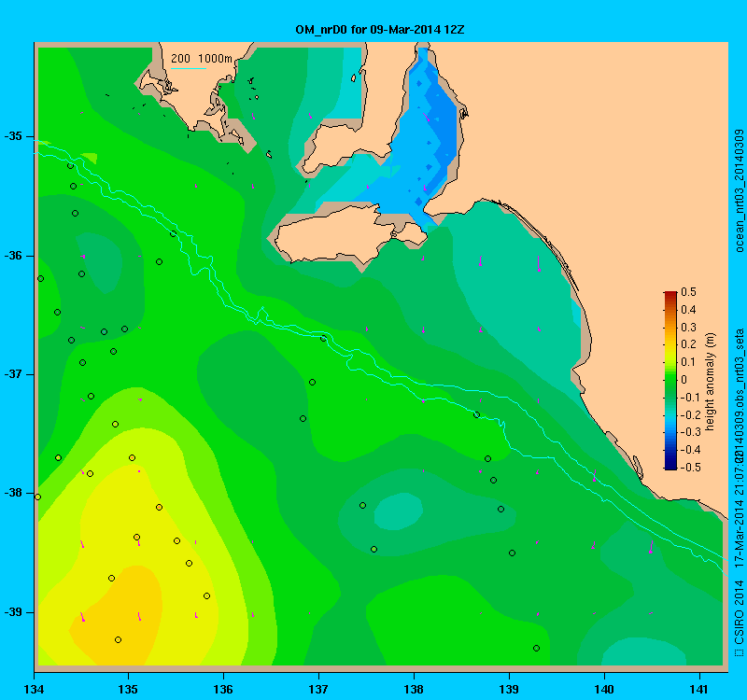Pick the dark red top of the colorbar

(670, 295)
